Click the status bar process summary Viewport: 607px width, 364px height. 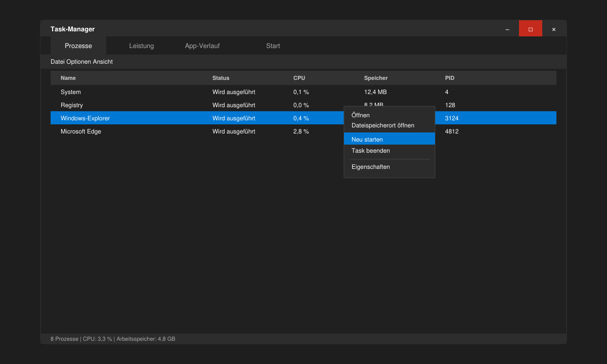[113, 339]
